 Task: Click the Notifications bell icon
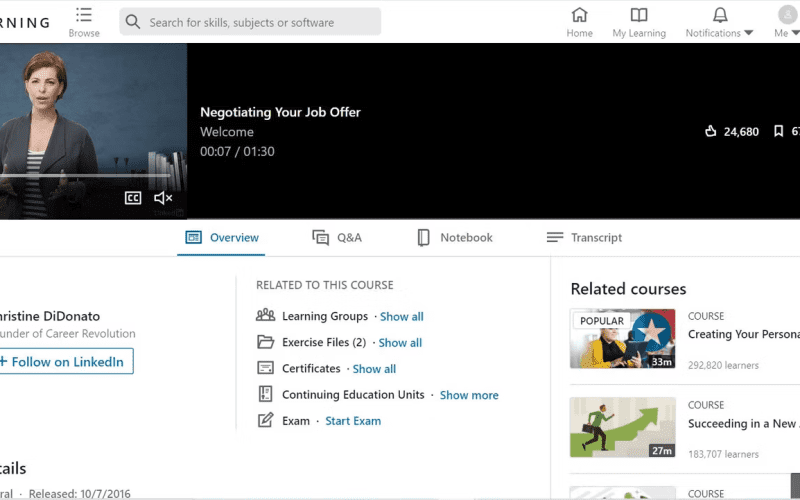(x=720, y=15)
